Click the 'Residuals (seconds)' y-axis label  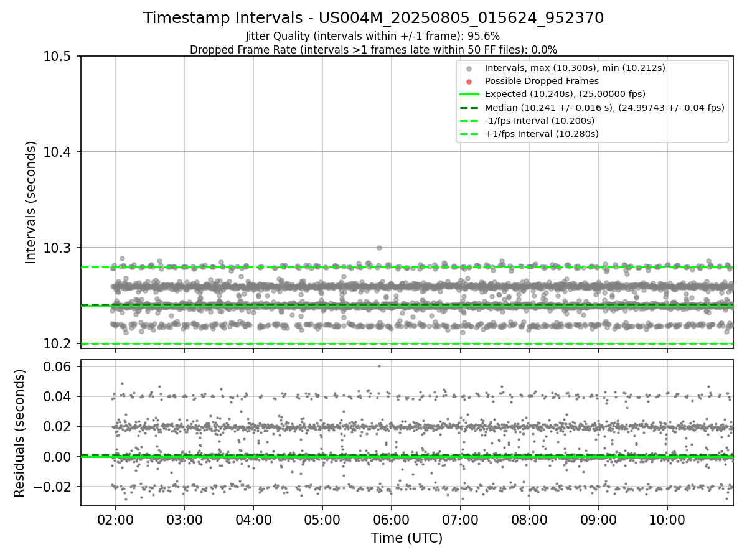[x=19, y=433]
